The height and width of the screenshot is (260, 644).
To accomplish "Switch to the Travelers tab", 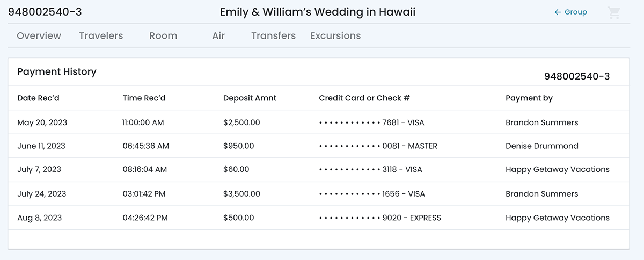I will [x=101, y=36].
